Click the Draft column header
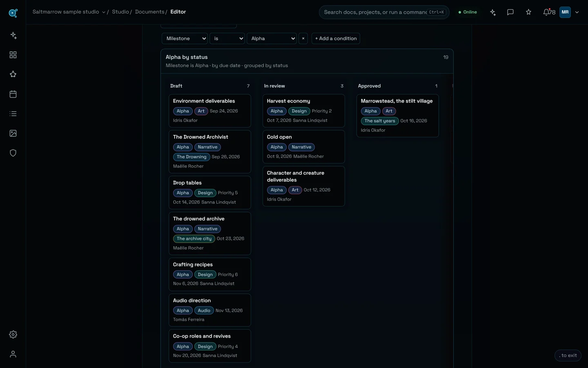This screenshot has height=368, width=588. [210, 86]
